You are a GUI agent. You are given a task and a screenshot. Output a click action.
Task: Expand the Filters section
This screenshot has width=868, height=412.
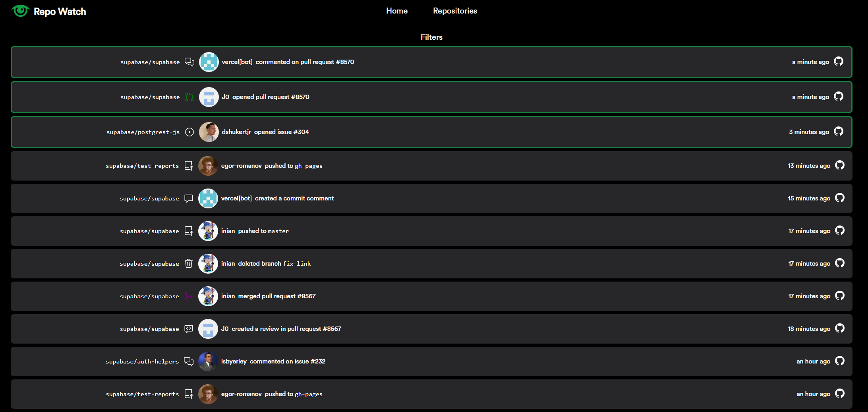pos(431,37)
